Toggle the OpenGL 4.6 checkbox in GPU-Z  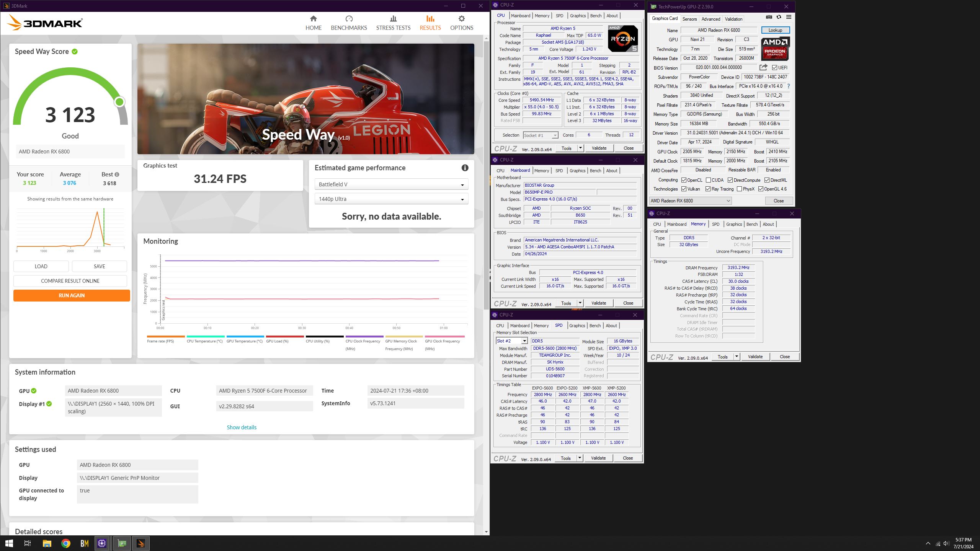(x=761, y=189)
